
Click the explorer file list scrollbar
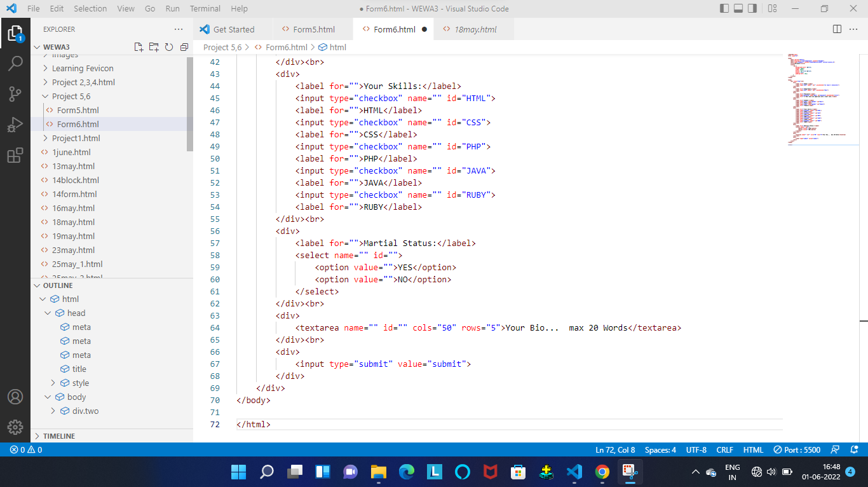[189, 105]
